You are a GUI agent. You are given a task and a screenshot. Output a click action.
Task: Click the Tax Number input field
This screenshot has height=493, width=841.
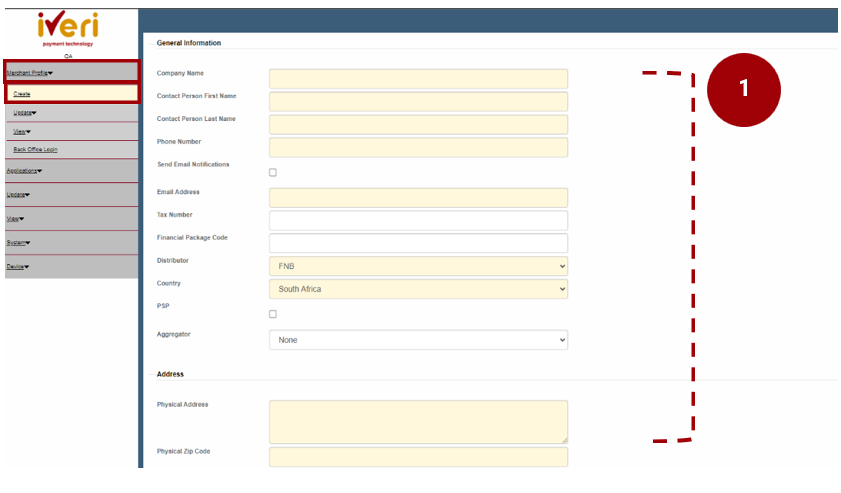coord(418,220)
